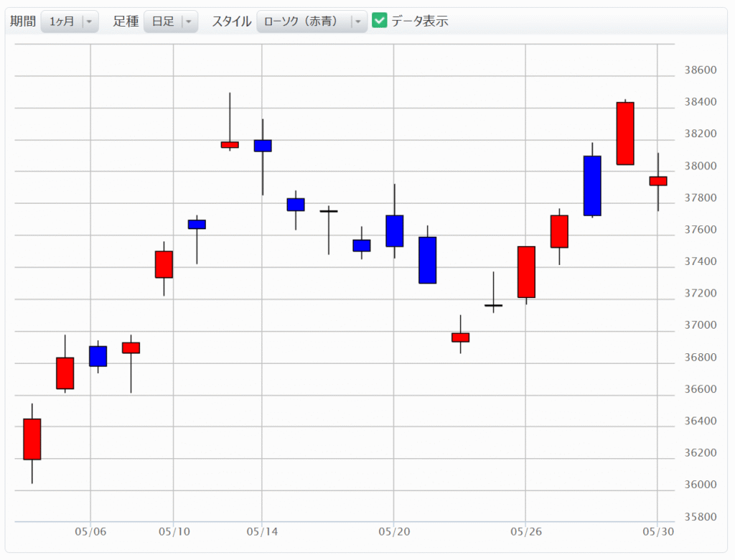
Task: Click the 35800 price axis label
Action: tap(701, 517)
